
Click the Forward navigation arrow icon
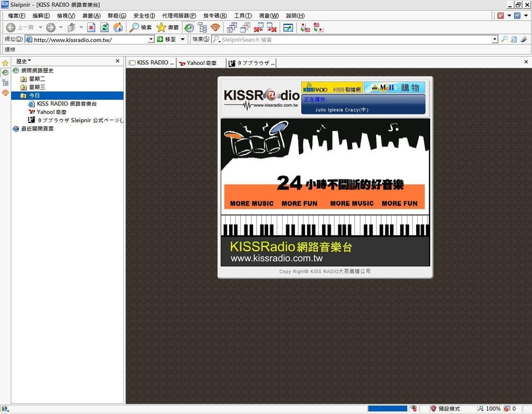pos(51,28)
